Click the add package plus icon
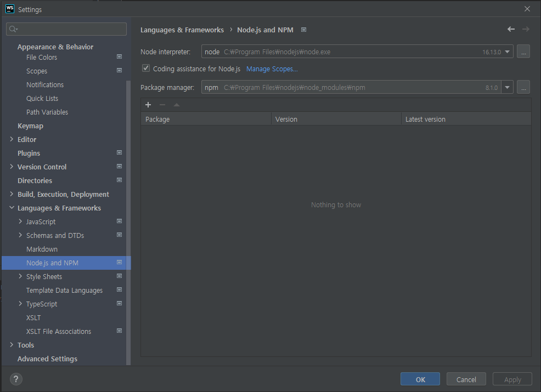Viewport: 541px width, 392px height. click(x=148, y=105)
